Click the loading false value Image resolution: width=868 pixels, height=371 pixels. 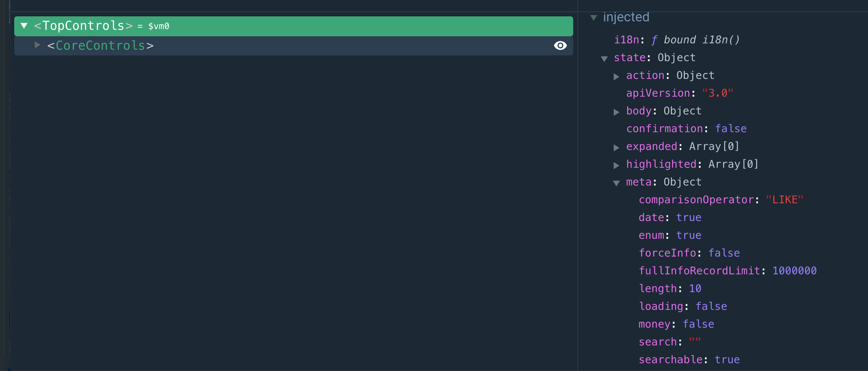click(x=711, y=306)
